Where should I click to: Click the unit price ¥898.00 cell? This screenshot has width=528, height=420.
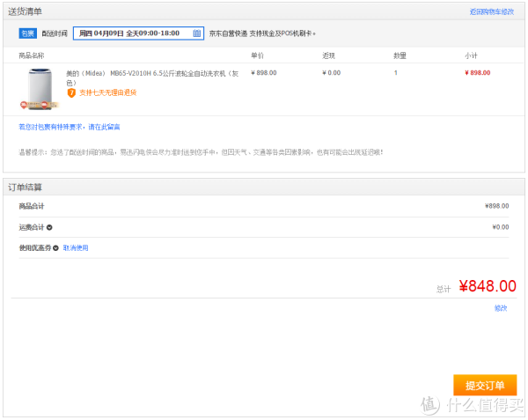pos(264,73)
